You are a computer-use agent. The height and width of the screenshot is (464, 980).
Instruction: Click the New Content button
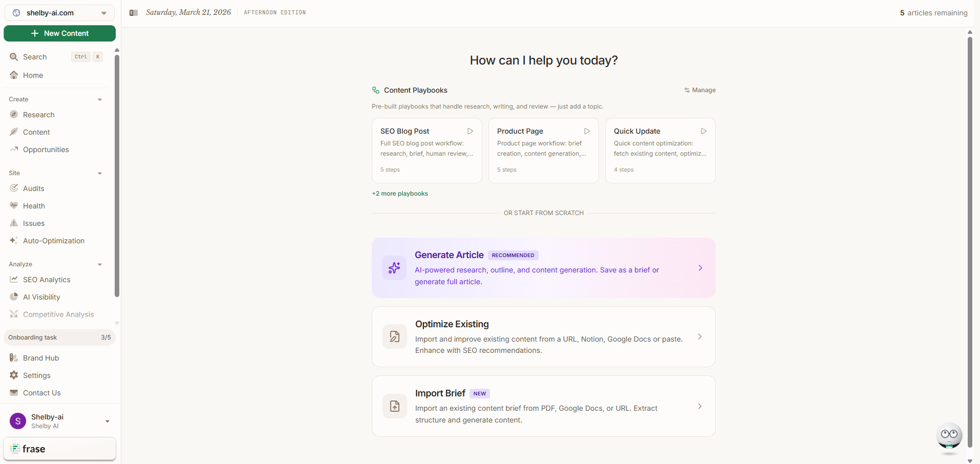click(x=59, y=33)
